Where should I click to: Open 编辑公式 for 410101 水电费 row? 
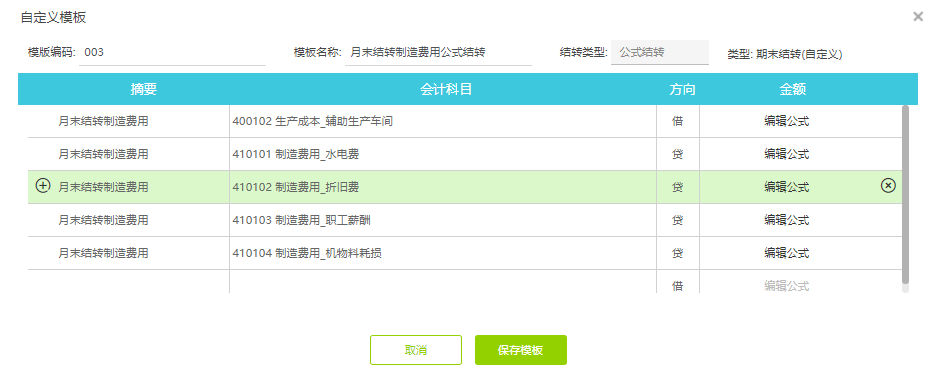pyautogui.click(x=787, y=154)
